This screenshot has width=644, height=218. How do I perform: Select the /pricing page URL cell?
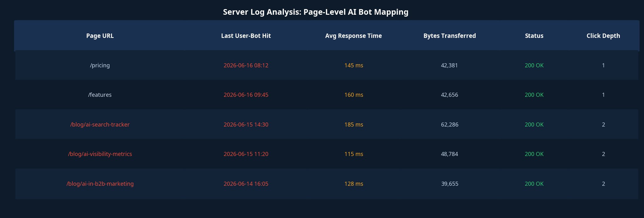pos(100,65)
